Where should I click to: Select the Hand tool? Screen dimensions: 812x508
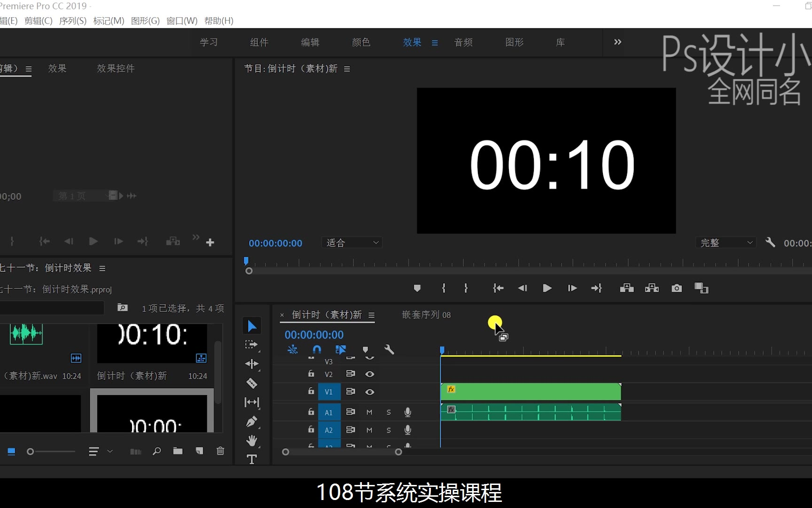coord(252,441)
